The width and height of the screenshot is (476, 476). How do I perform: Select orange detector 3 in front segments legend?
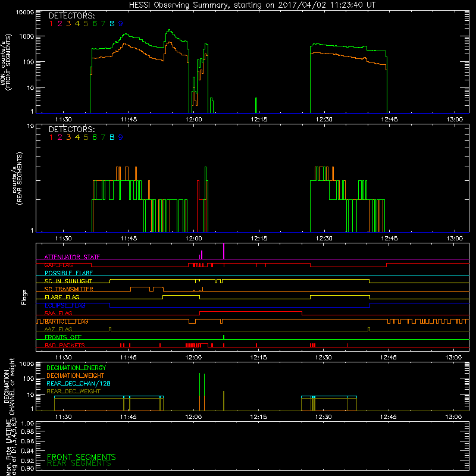tap(68, 24)
